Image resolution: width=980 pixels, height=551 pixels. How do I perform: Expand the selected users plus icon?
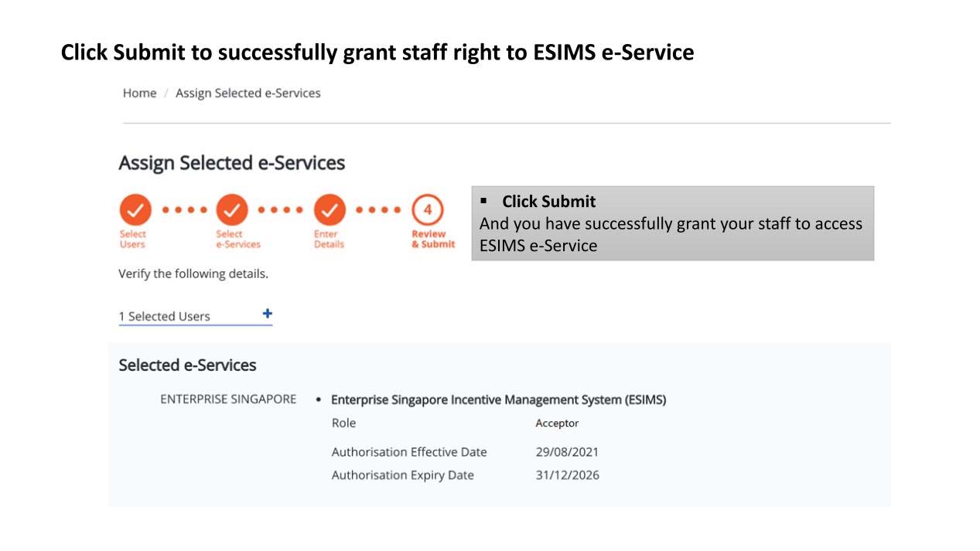click(x=268, y=314)
